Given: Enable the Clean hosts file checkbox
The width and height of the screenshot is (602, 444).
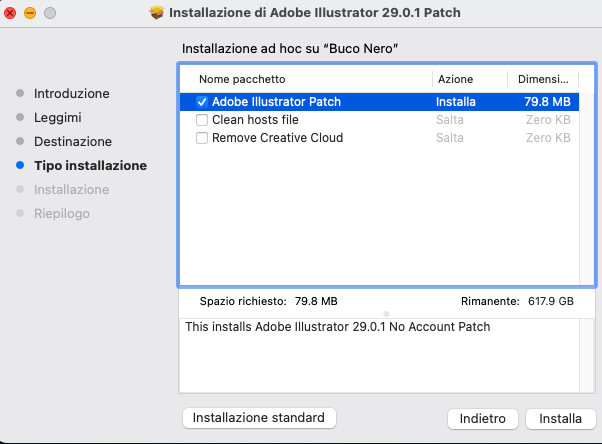Looking at the screenshot, I should tap(202, 120).
